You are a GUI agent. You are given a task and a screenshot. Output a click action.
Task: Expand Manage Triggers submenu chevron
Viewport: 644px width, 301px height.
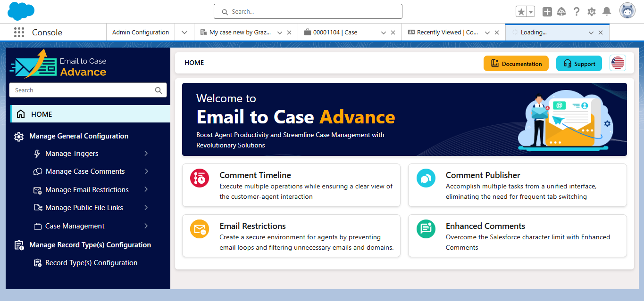pyautogui.click(x=146, y=154)
